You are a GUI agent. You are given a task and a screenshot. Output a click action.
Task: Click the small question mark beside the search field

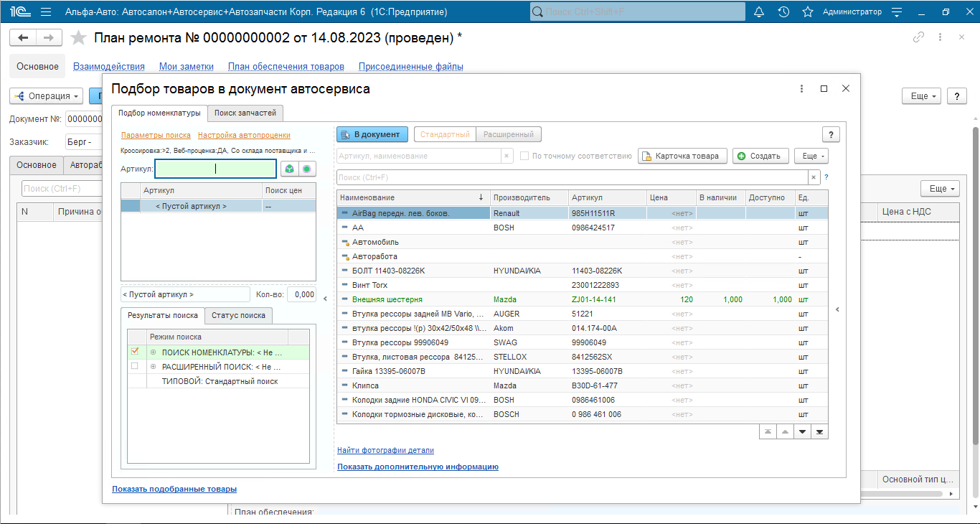pos(826,177)
